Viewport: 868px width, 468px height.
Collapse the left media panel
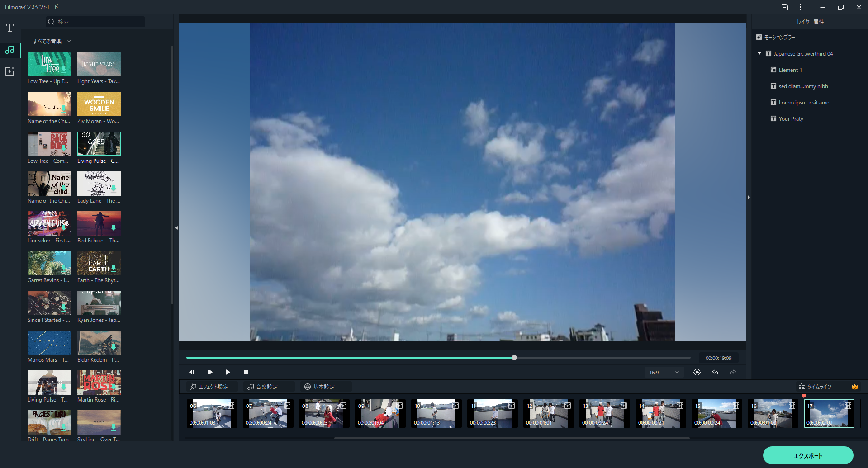point(176,228)
